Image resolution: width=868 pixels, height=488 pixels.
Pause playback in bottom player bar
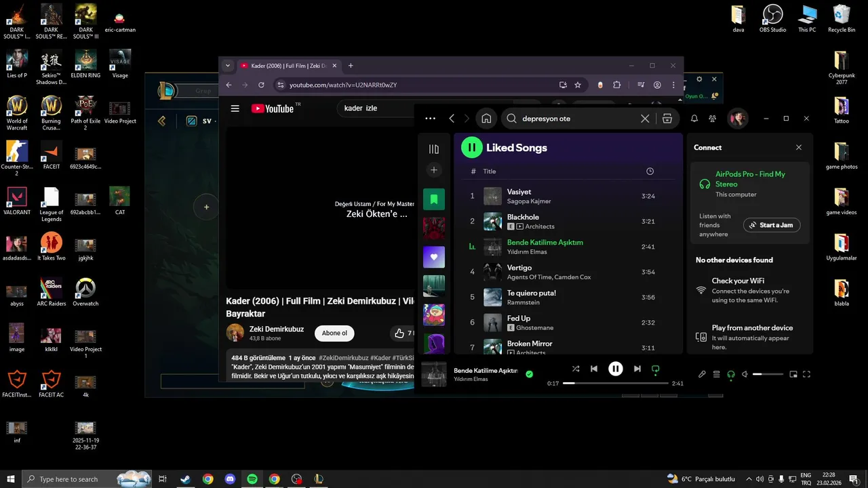click(x=615, y=369)
